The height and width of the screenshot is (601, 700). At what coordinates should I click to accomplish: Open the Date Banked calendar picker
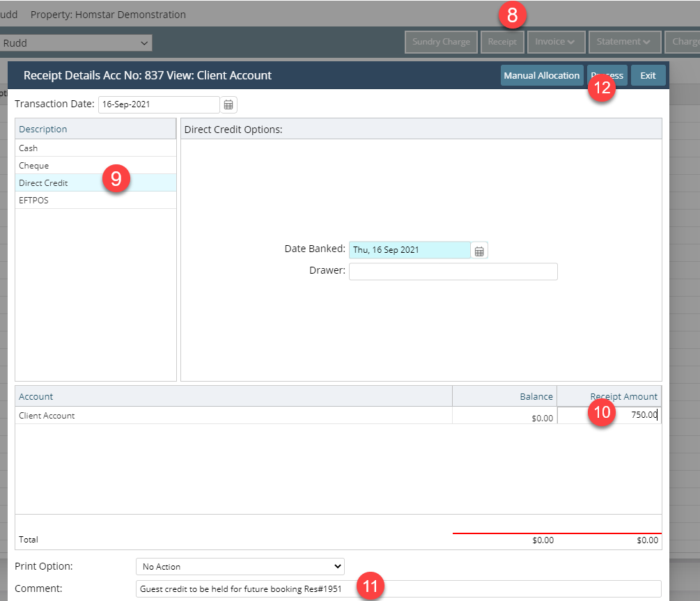(479, 251)
